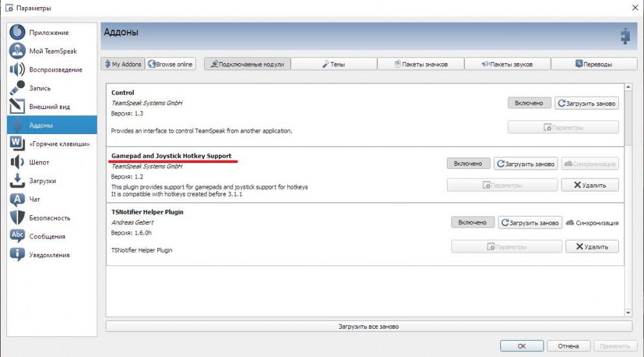Select the Пакеты значков tab
Image resolution: width=644 pixels, height=357 pixels.
coord(421,64)
